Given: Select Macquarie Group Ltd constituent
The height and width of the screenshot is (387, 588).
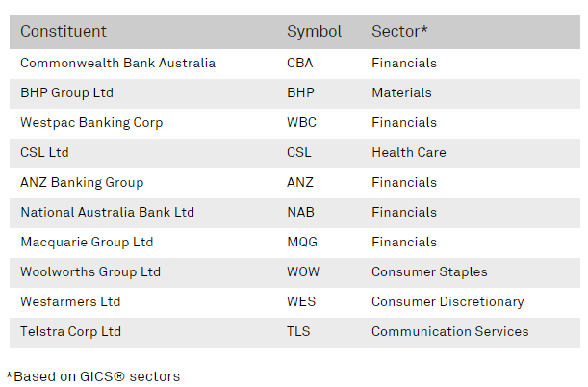Looking at the screenshot, I should point(87,243).
